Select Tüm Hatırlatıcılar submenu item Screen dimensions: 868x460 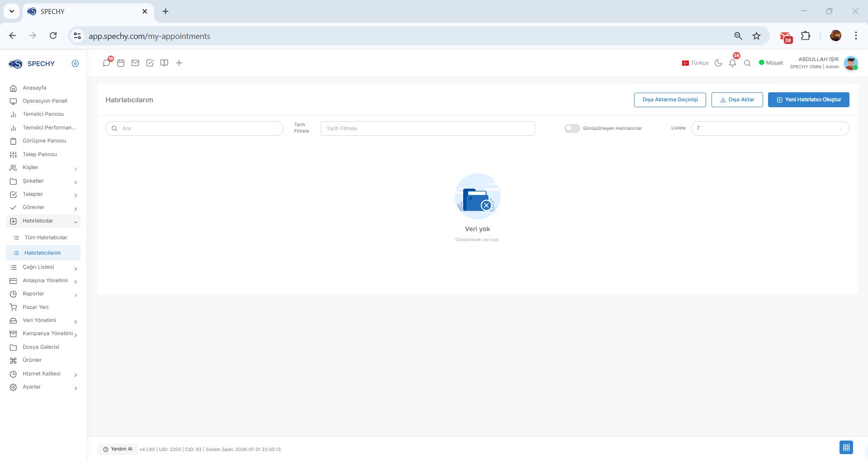click(43, 237)
